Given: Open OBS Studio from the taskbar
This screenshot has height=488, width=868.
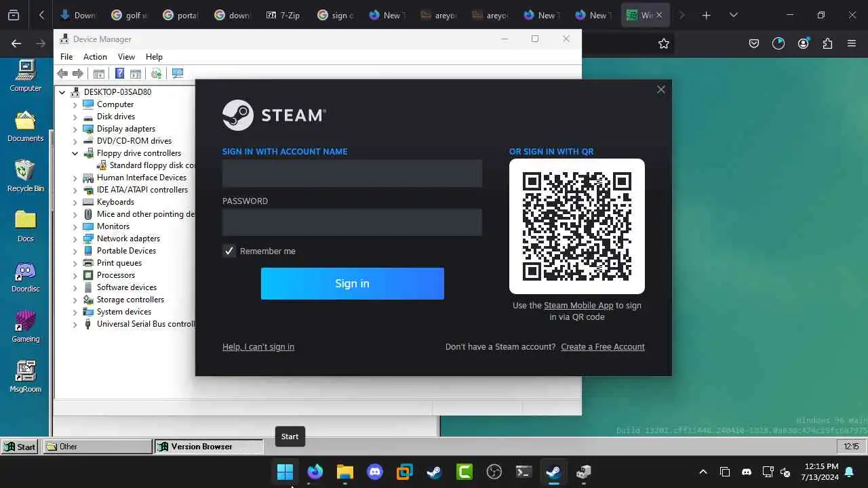Looking at the screenshot, I should click(494, 472).
